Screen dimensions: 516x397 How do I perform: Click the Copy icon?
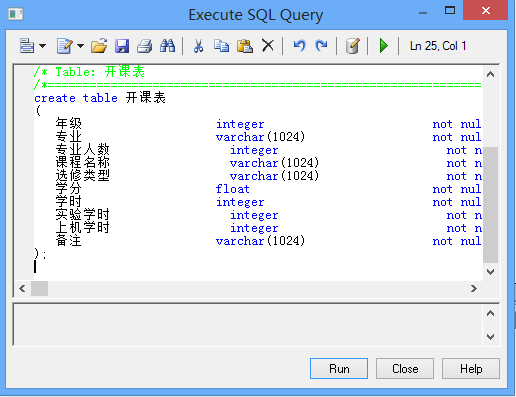[221, 46]
